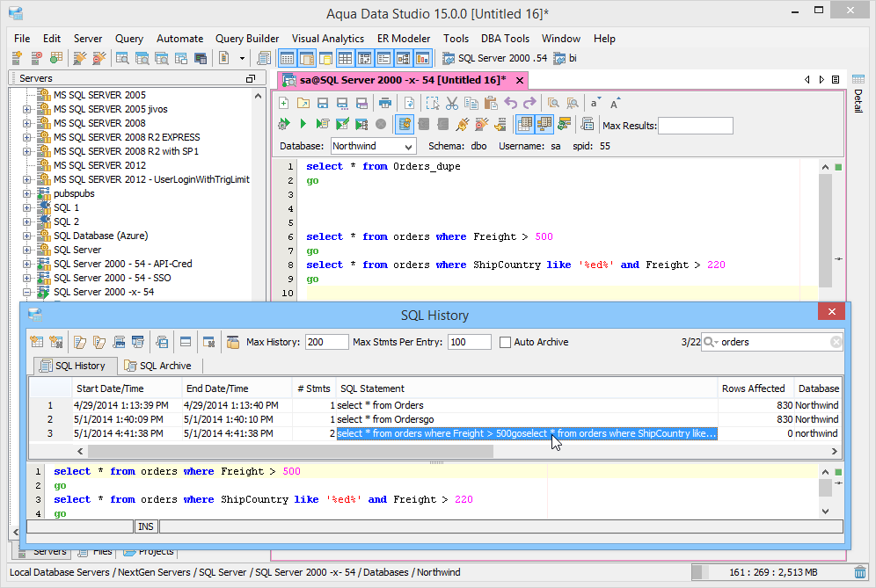Screen dimensions: 876x588
Task: Click the bar chart results icon in main toolbar
Action: (423, 58)
